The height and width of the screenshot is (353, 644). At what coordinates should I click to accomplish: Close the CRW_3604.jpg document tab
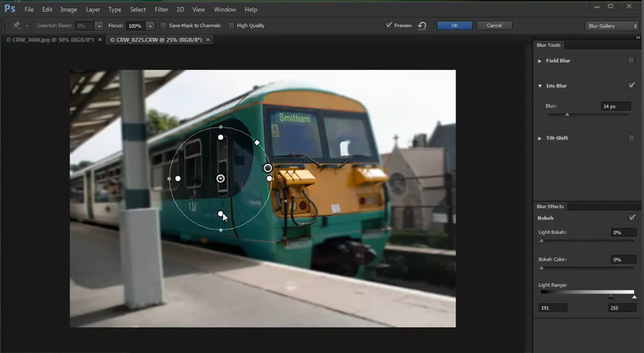100,39
